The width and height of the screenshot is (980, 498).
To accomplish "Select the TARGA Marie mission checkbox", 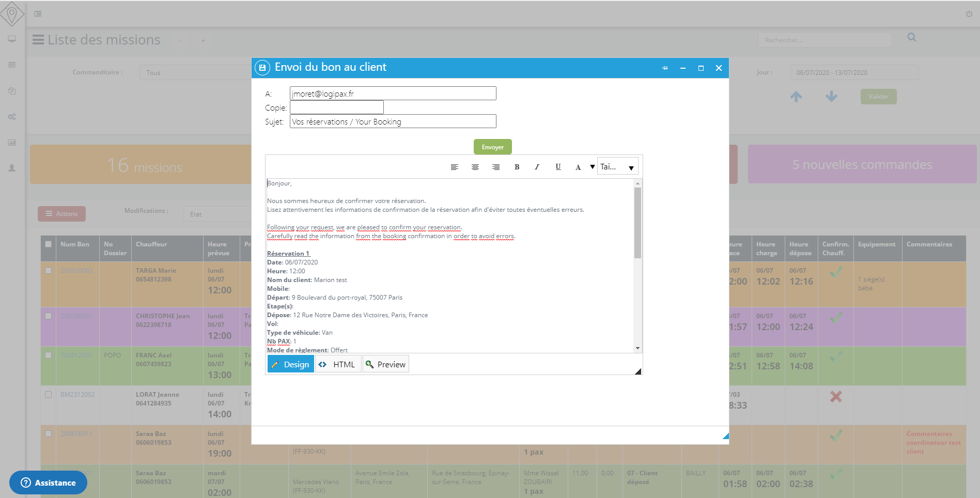I will tap(49, 270).
